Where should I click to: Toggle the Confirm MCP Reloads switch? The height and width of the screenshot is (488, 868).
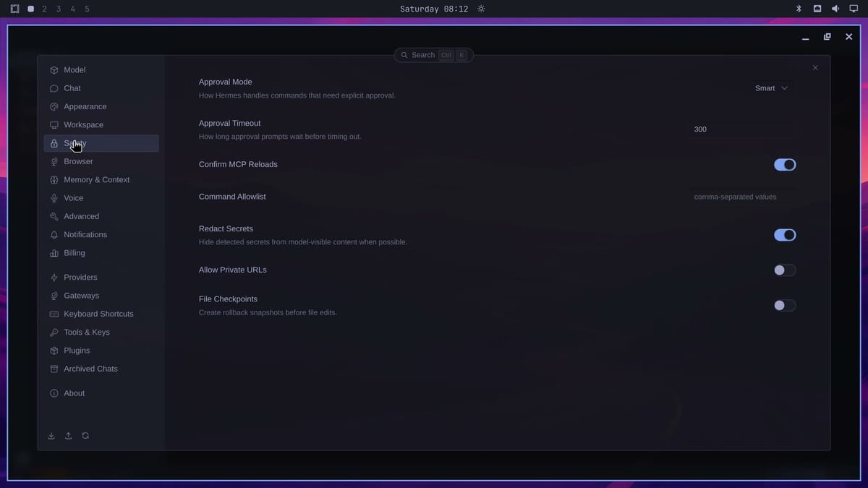(785, 165)
